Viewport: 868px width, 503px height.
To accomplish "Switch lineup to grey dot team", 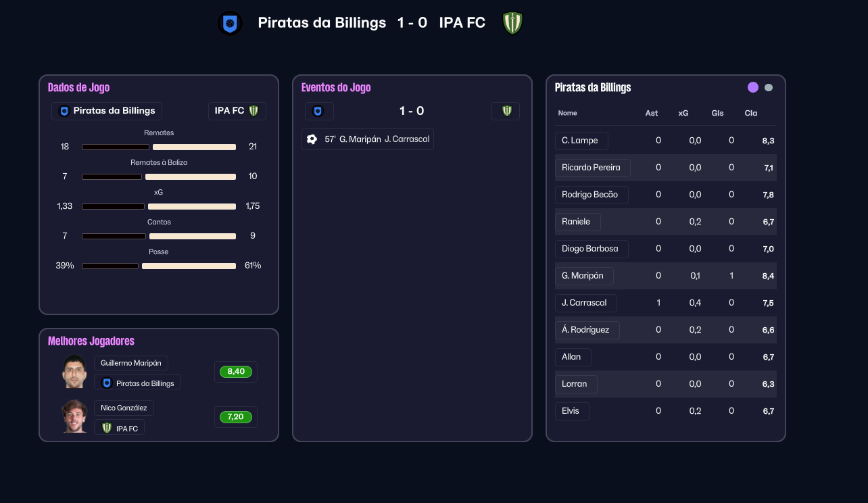I will click(x=769, y=87).
